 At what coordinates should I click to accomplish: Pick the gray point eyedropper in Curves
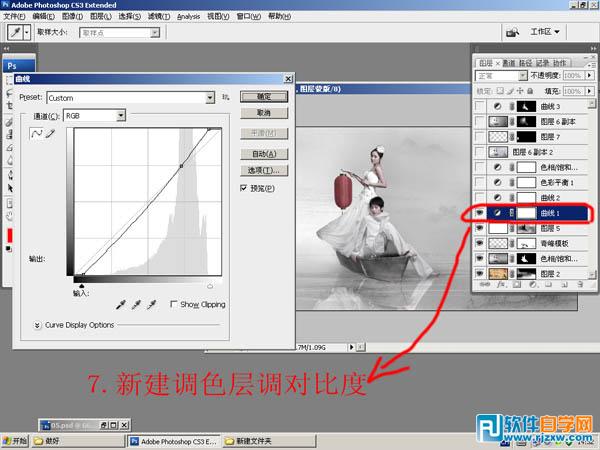[136, 305]
